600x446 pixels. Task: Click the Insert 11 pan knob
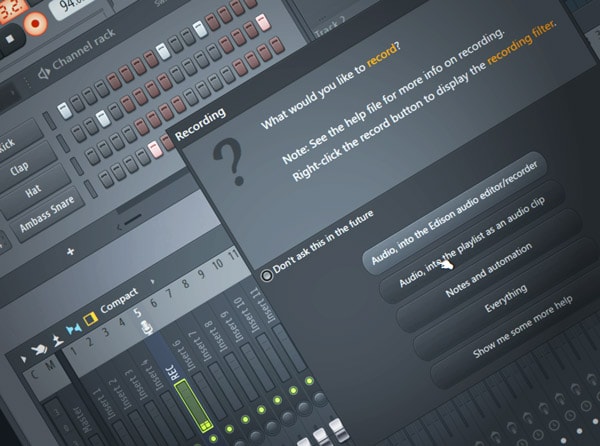[x=320, y=399]
